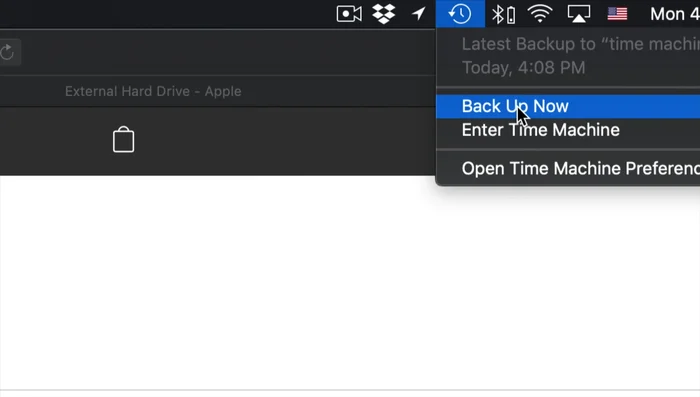Screen dimensions: 700x397
Task: Choose Enter Time Machine
Action: (568, 130)
